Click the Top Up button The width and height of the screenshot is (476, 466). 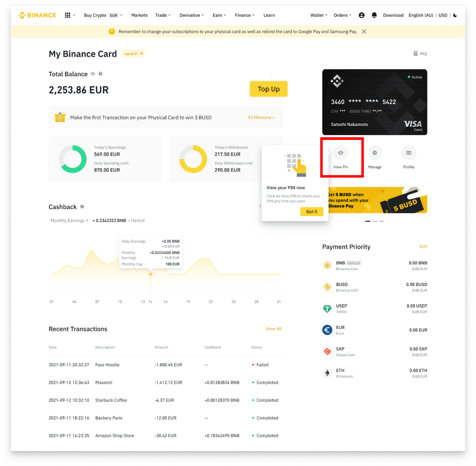pyautogui.click(x=269, y=89)
